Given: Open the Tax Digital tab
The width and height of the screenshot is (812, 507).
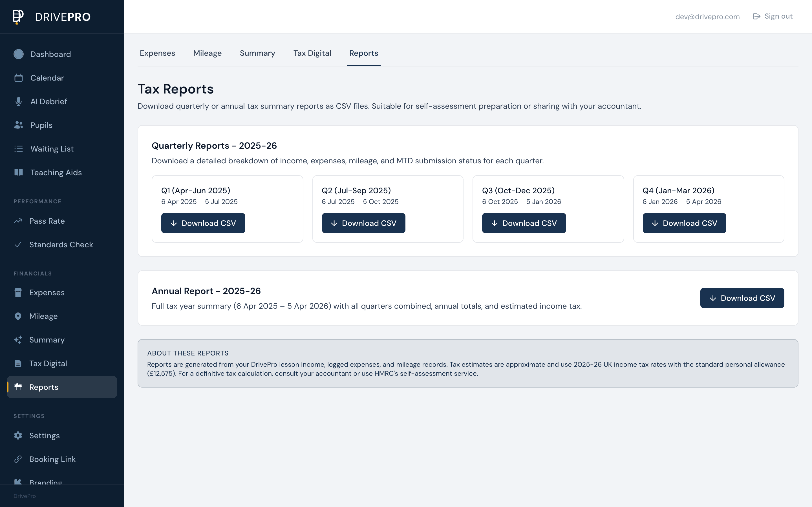Looking at the screenshot, I should [312, 53].
